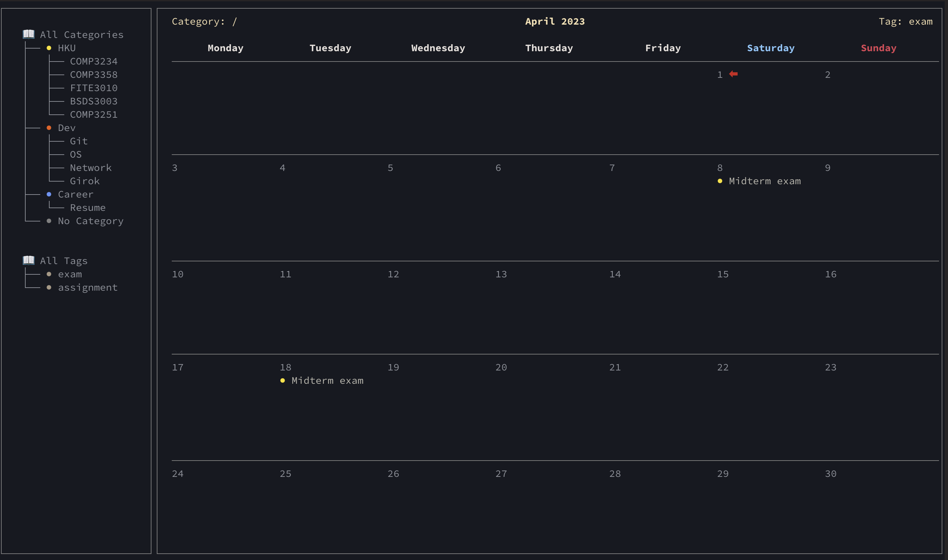Select the FITE3010 course category

click(94, 88)
